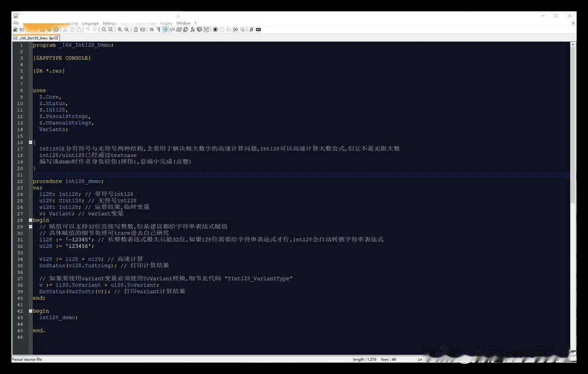Toggle the file monitoring eye icon

click(x=206, y=29)
